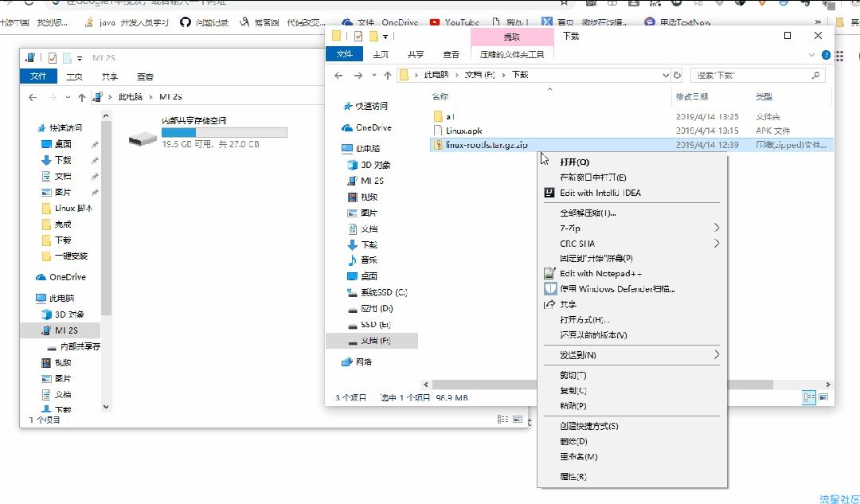Screen dimensions: 860x504
Task: Expand the 7-Zip submenu
Action: tap(631, 228)
